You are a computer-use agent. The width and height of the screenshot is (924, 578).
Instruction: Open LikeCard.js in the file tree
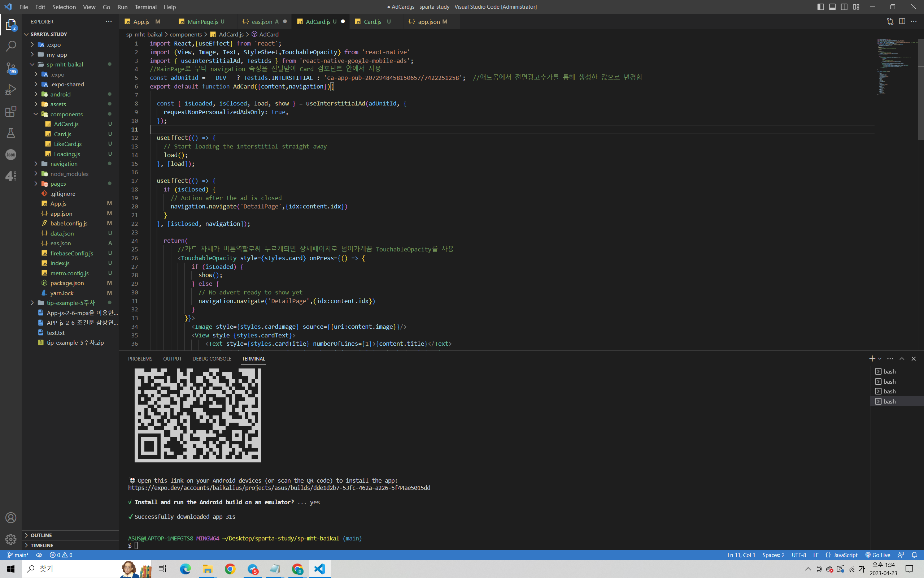pyautogui.click(x=67, y=144)
